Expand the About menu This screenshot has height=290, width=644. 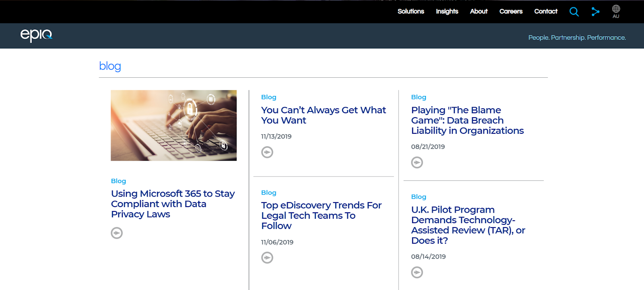pos(479,11)
